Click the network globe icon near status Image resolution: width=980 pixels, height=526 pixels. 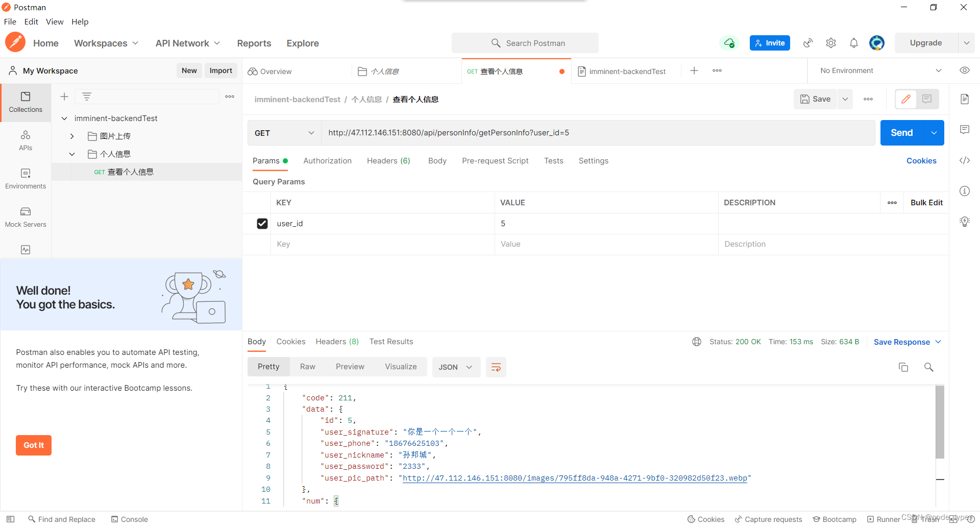pyautogui.click(x=697, y=342)
